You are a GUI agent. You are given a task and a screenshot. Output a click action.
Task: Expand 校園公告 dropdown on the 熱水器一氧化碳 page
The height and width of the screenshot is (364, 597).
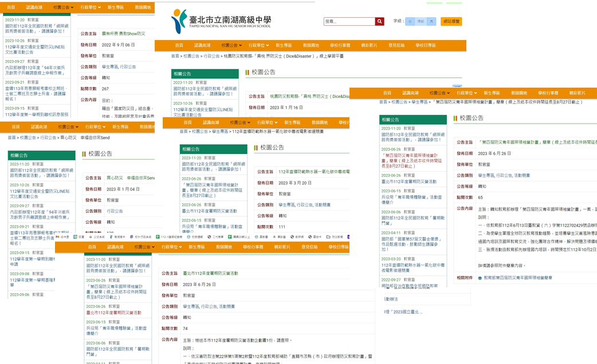pos(240,122)
